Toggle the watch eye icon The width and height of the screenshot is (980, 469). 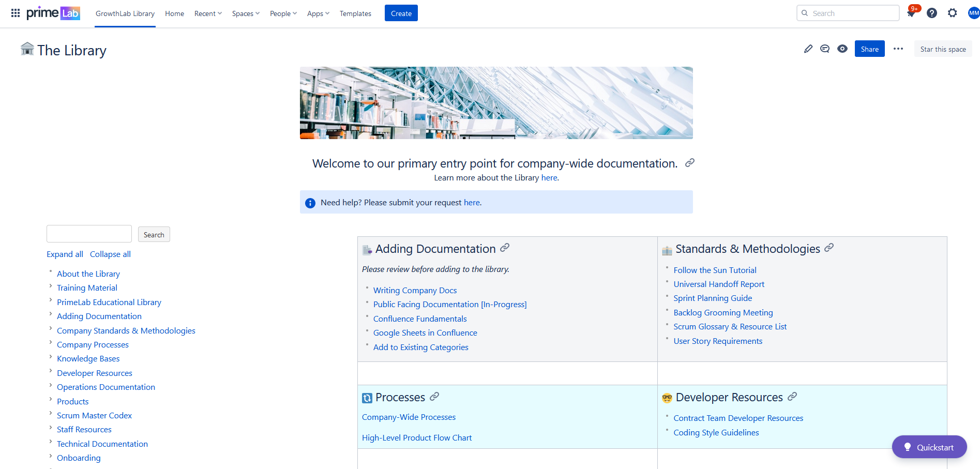click(x=842, y=49)
